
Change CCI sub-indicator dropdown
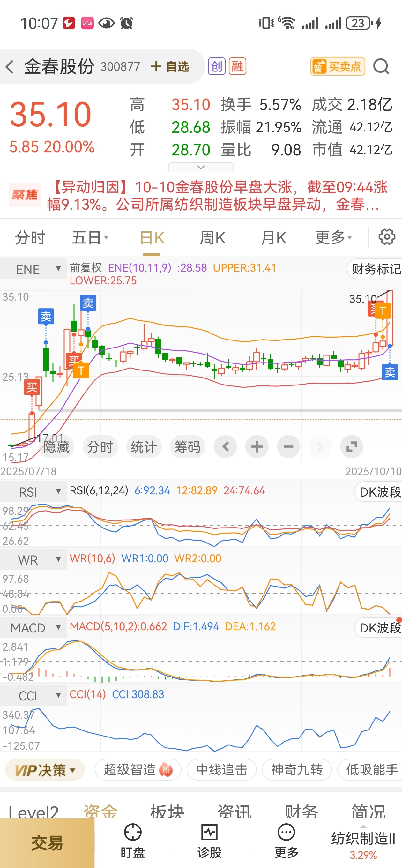coord(33,695)
